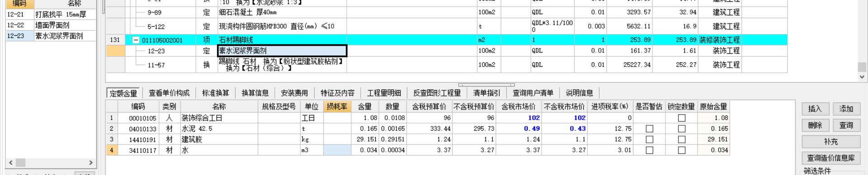Click the 含量 column header
Screen dimensions: 868x175
click(x=365, y=107)
